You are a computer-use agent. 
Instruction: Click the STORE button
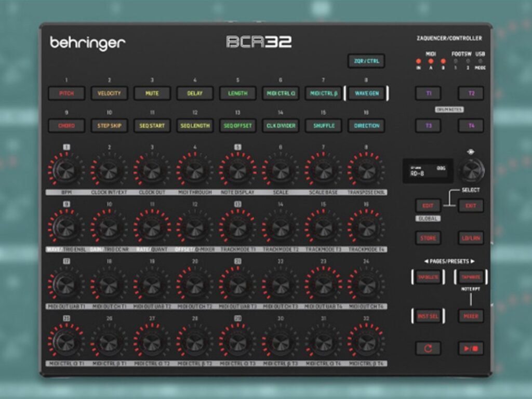click(428, 238)
